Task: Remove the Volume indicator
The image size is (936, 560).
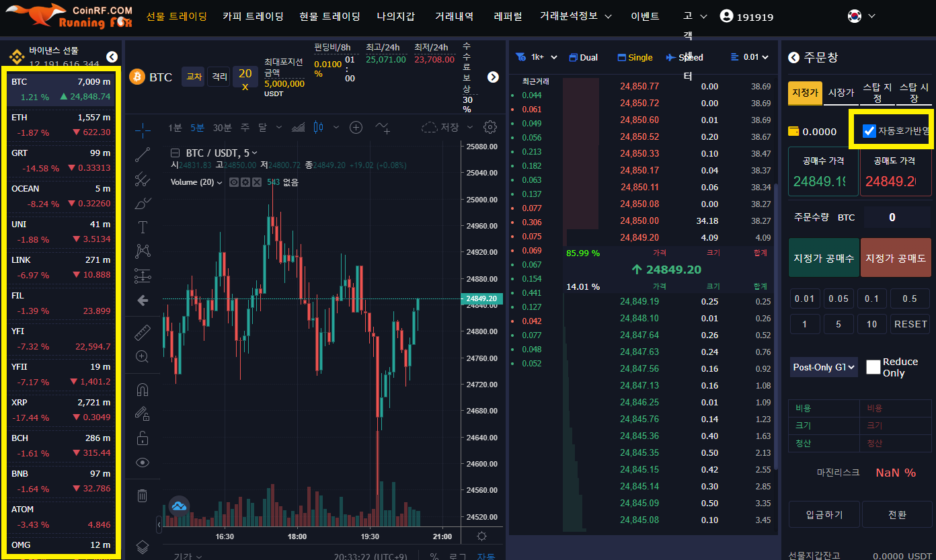Action: point(257,182)
